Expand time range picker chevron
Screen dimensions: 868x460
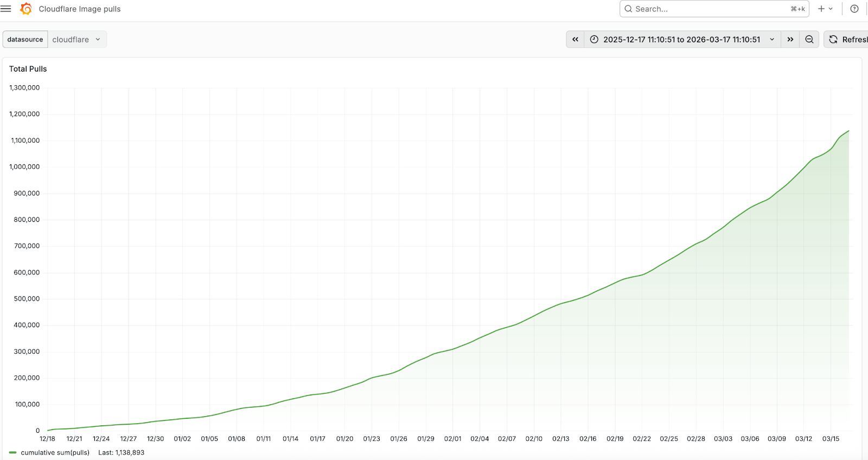[772, 39]
